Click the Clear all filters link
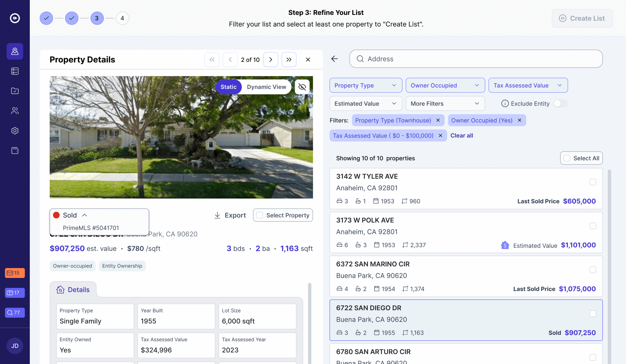 tap(461, 136)
